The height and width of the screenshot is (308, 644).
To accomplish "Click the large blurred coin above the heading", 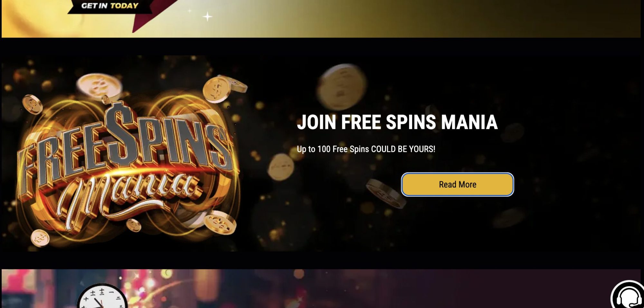I will click(342, 86).
